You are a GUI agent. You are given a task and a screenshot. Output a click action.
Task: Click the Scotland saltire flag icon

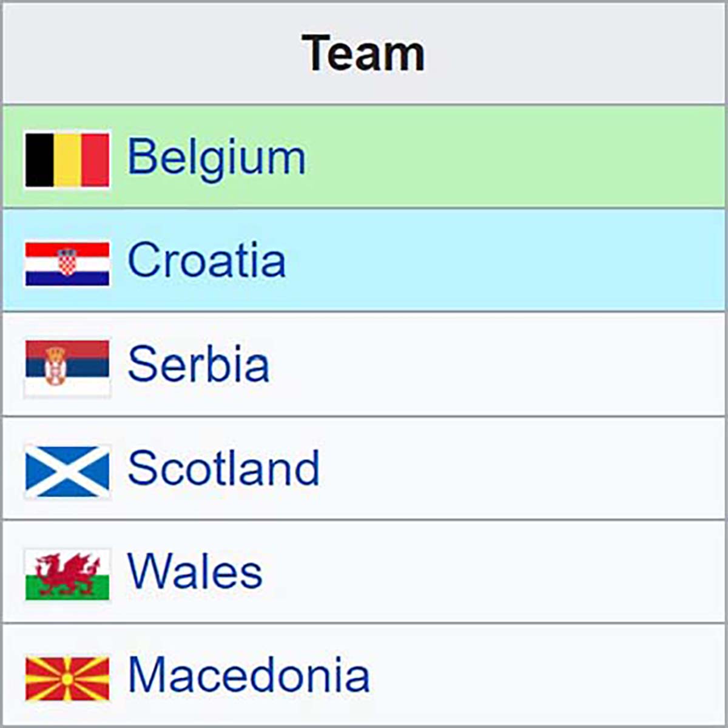pyautogui.click(x=67, y=471)
